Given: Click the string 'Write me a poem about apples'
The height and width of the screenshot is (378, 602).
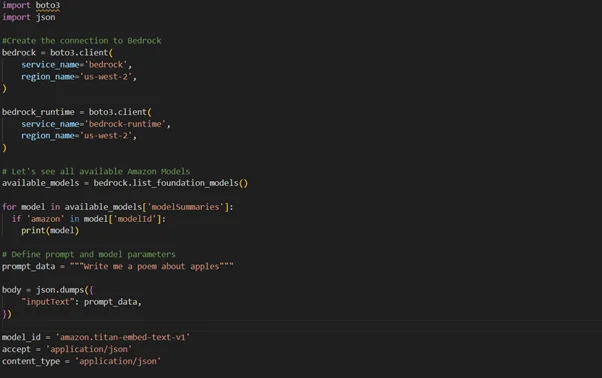Looking at the screenshot, I should pyautogui.click(x=152, y=266).
